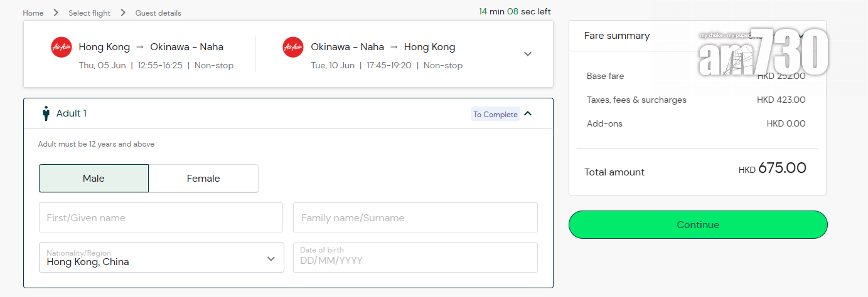This screenshot has width=868, height=297.
Task: Select Male as the gender
Action: coord(94,179)
